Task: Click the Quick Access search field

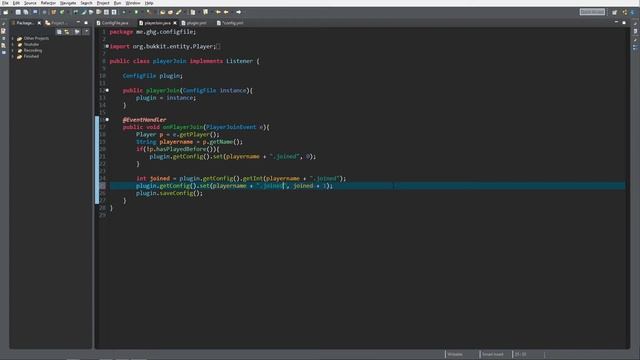Action: pyautogui.click(x=592, y=12)
